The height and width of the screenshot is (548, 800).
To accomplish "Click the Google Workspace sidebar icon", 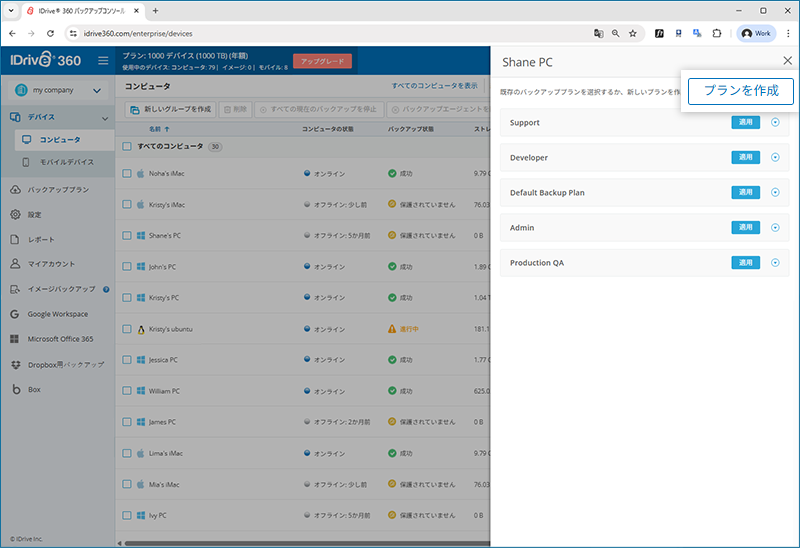I will (16, 314).
